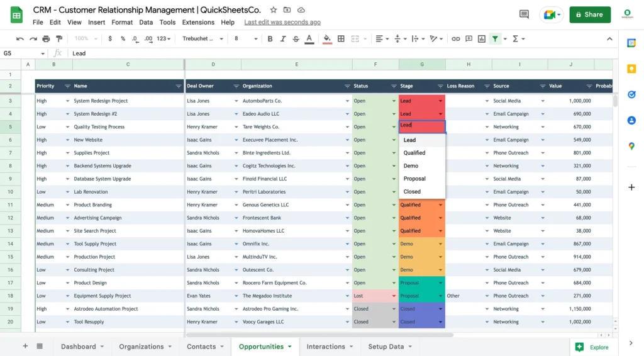Open the Data menu
Screen dimensions: 644x356
point(146,22)
